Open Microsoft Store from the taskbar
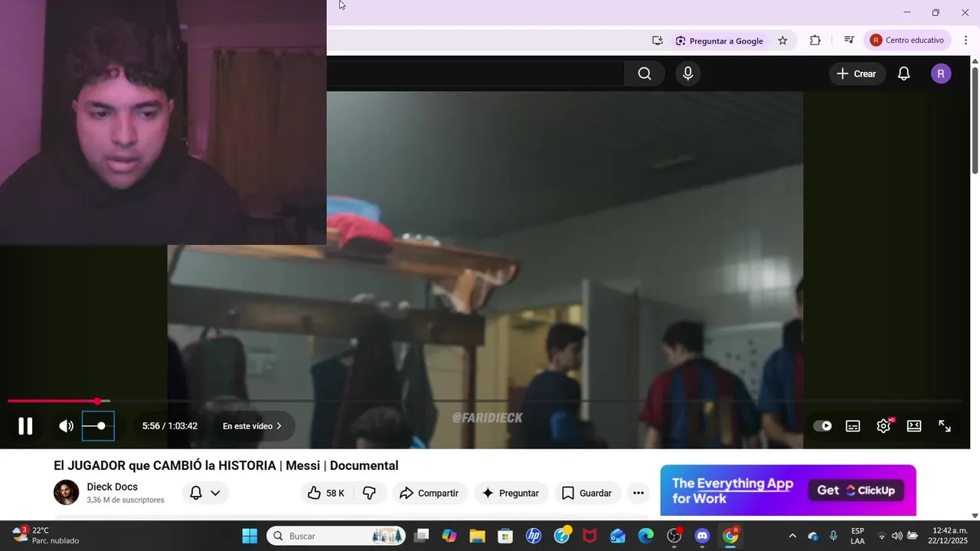This screenshot has height=551, width=980. click(x=505, y=536)
